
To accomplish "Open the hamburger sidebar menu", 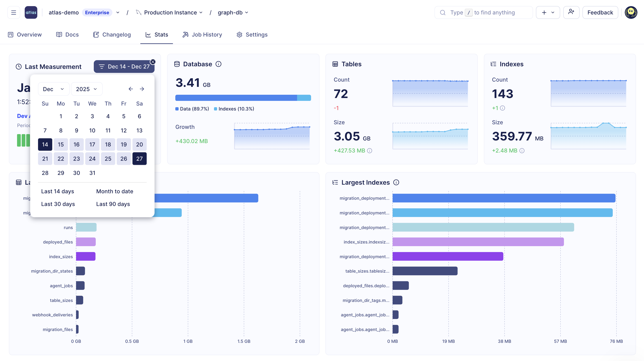I will [x=14, y=12].
